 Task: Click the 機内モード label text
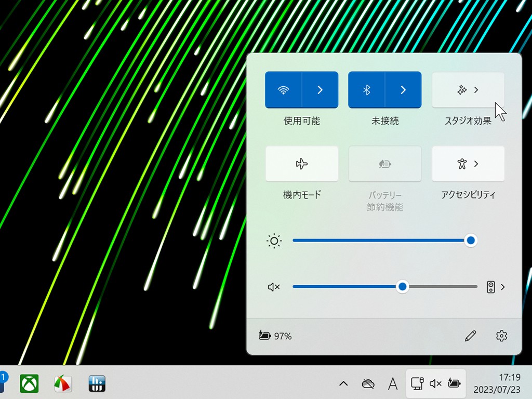tap(302, 195)
